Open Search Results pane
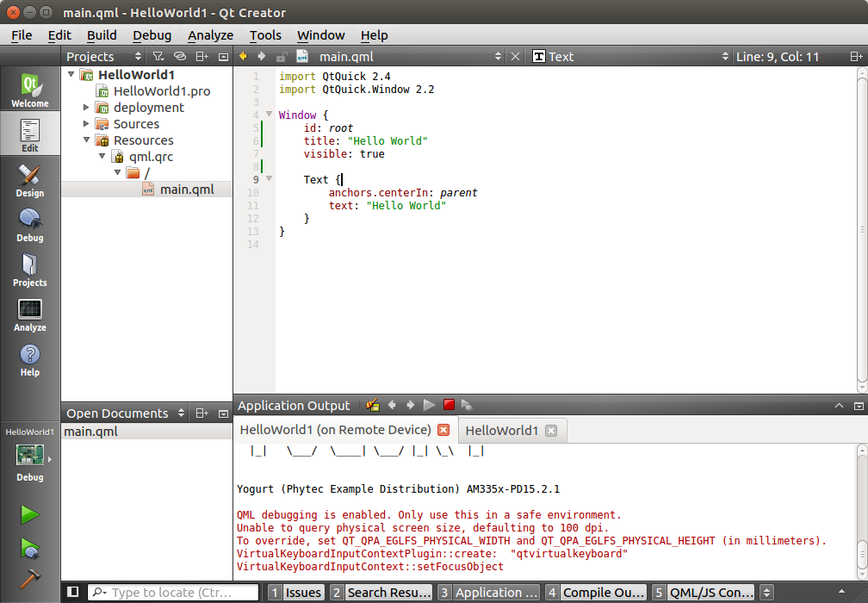This screenshot has height=603, width=868. [381, 592]
